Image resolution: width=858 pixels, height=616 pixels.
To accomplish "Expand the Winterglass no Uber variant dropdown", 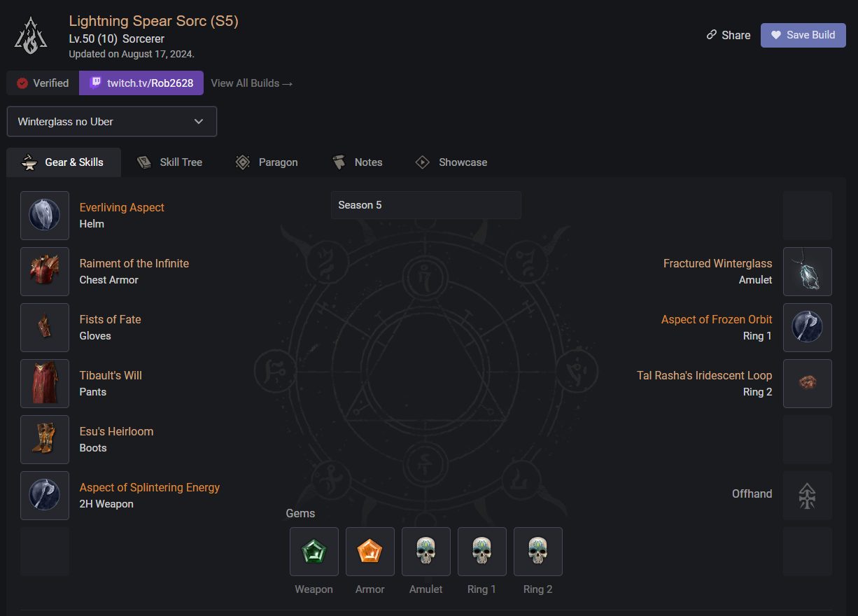I will (112, 122).
